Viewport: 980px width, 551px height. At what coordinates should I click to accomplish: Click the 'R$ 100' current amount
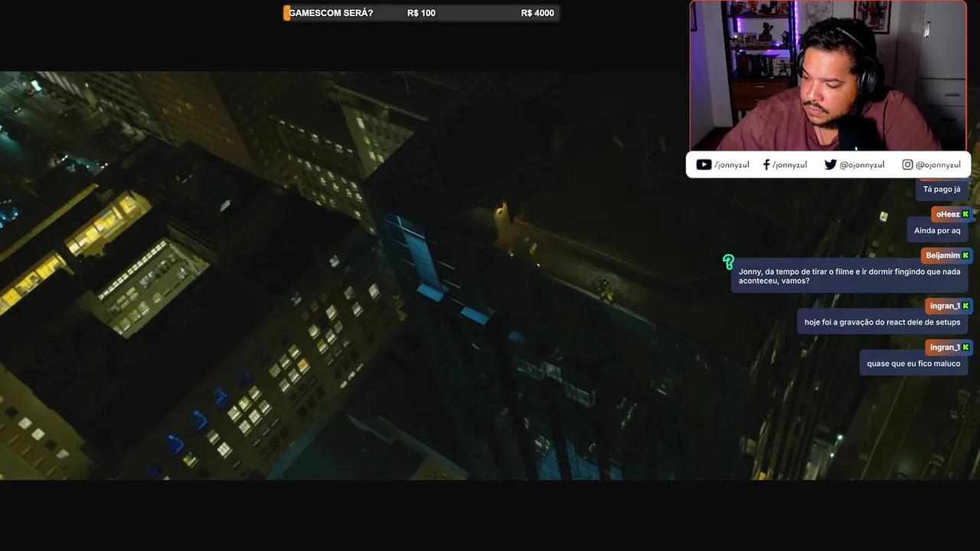(421, 13)
